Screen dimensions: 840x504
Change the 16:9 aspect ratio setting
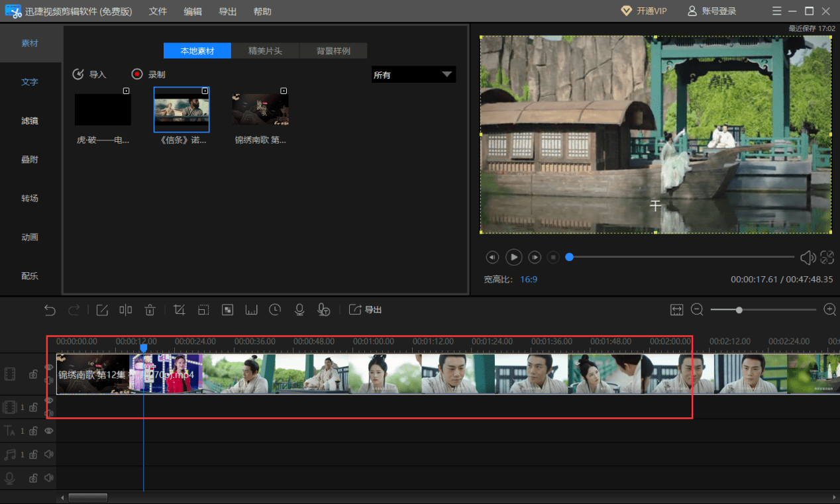(529, 279)
